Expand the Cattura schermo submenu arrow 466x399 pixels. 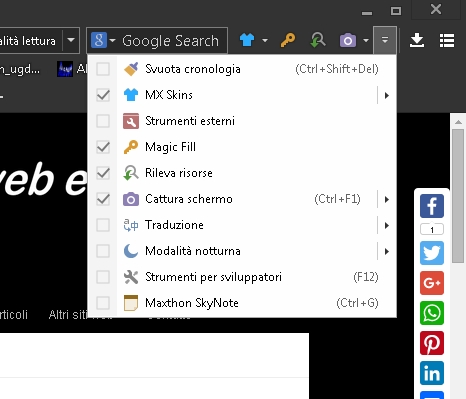pos(387,199)
